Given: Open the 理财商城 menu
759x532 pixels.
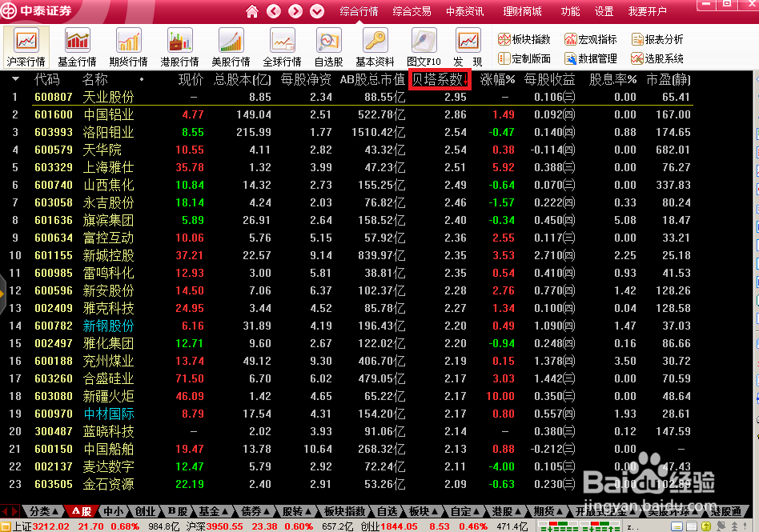Looking at the screenshot, I should (x=522, y=11).
